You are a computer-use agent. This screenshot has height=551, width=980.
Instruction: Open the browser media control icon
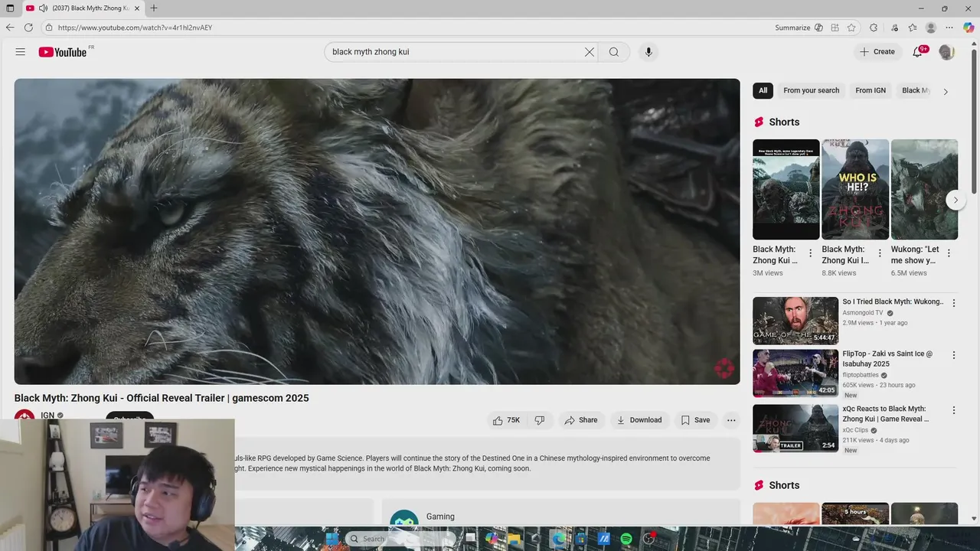coord(894,28)
